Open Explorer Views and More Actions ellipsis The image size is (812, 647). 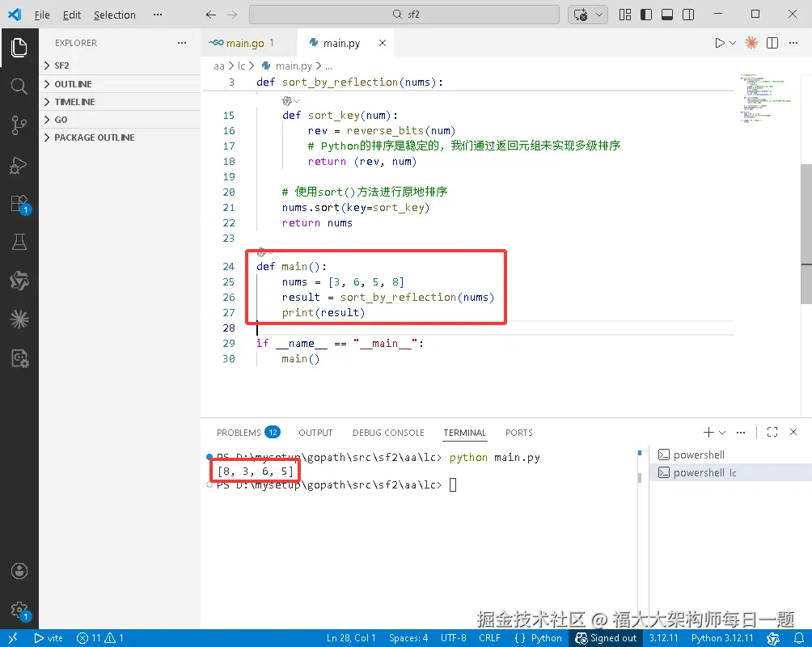click(182, 43)
